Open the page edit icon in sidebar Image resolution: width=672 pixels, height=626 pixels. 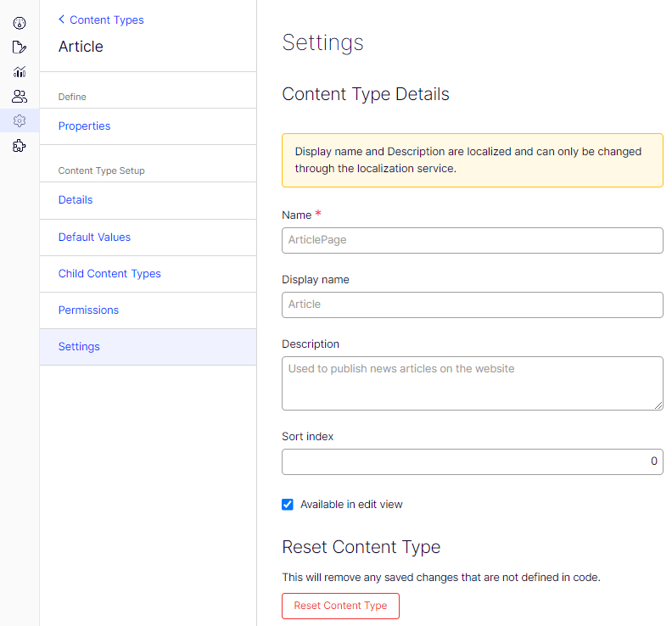tap(20, 48)
